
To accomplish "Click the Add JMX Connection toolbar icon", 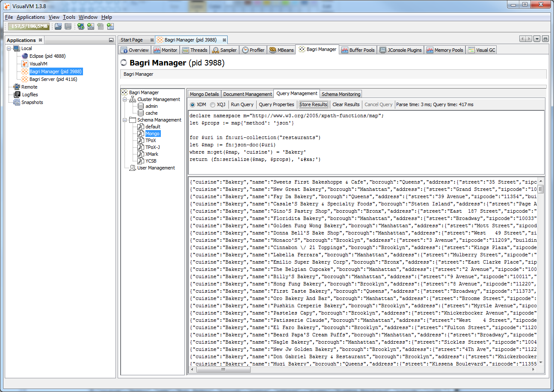I will tap(91, 27).
